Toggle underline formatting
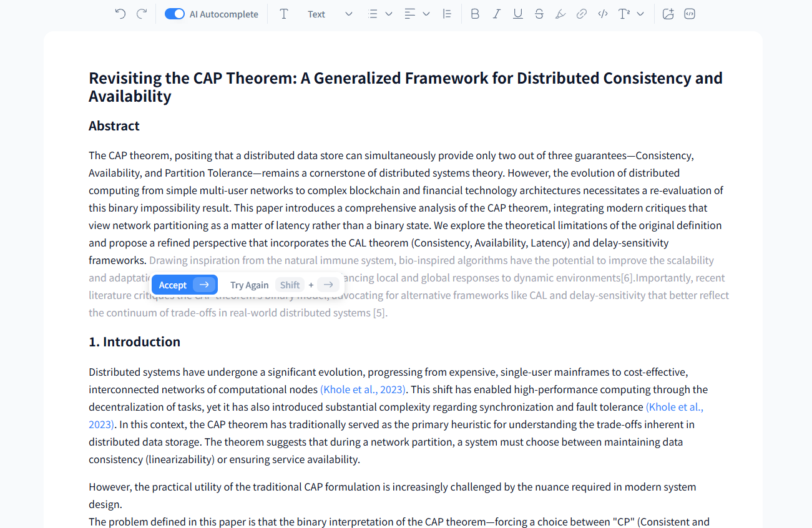The width and height of the screenshot is (812, 528). pyautogui.click(x=517, y=14)
